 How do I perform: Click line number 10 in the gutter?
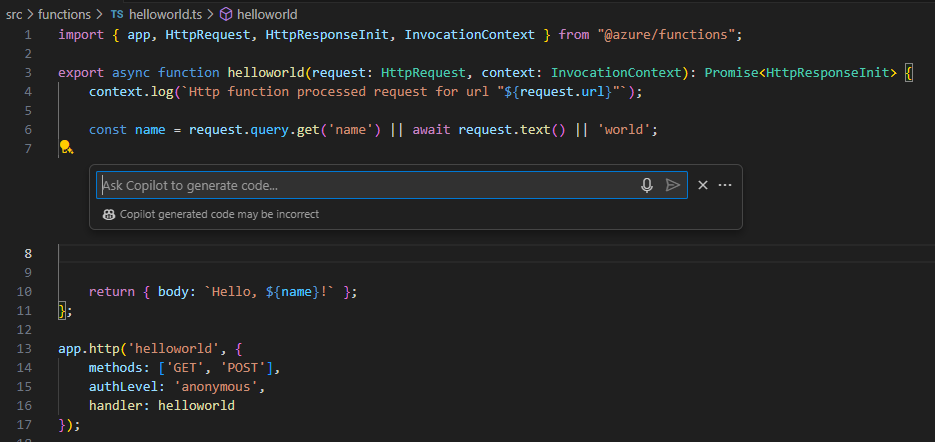point(26,292)
